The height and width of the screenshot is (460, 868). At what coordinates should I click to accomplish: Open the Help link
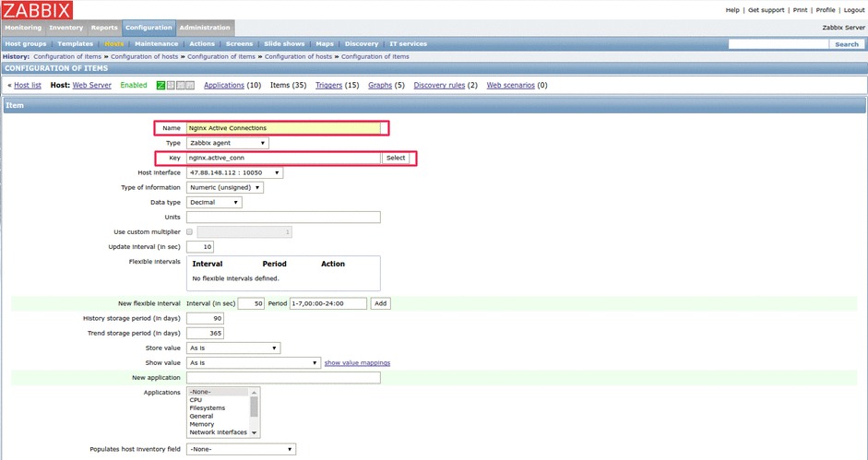[x=732, y=10]
